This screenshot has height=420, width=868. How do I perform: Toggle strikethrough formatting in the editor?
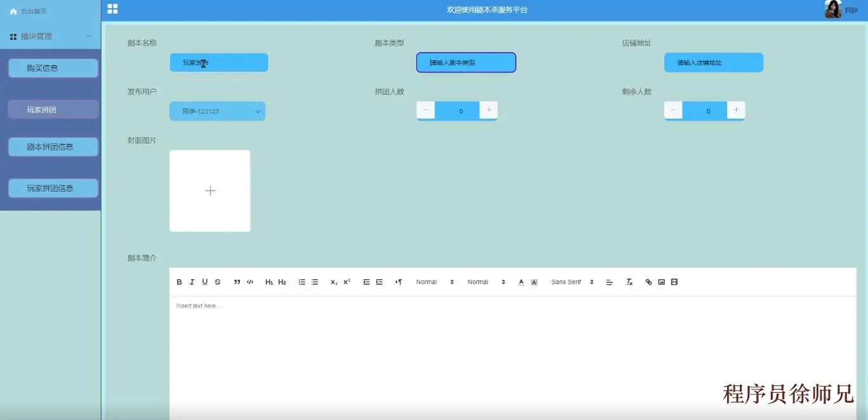[x=218, y=282]
